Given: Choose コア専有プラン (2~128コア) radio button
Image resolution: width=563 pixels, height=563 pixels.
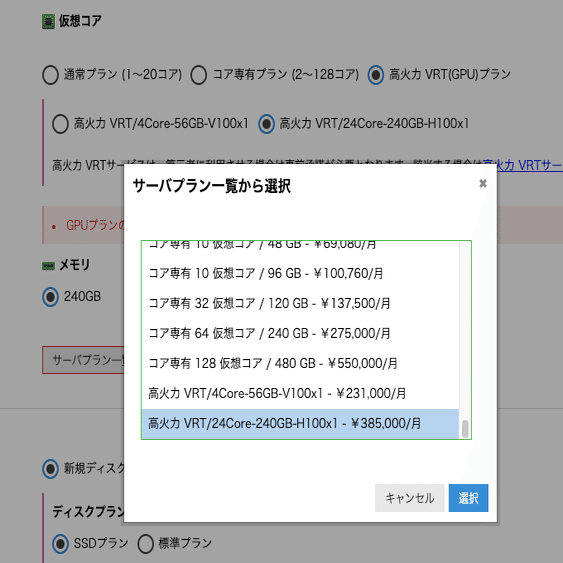Looking at the screenshot, I should [199, 75].
